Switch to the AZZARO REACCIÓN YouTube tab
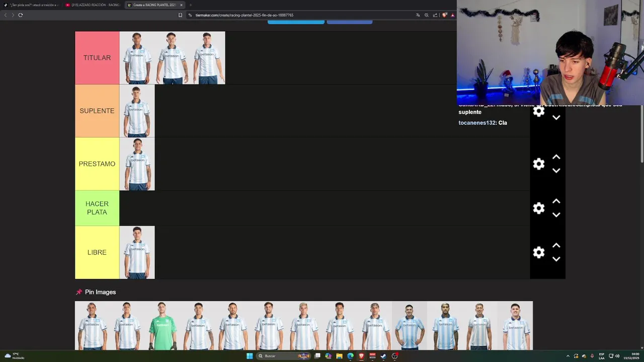 93,5
